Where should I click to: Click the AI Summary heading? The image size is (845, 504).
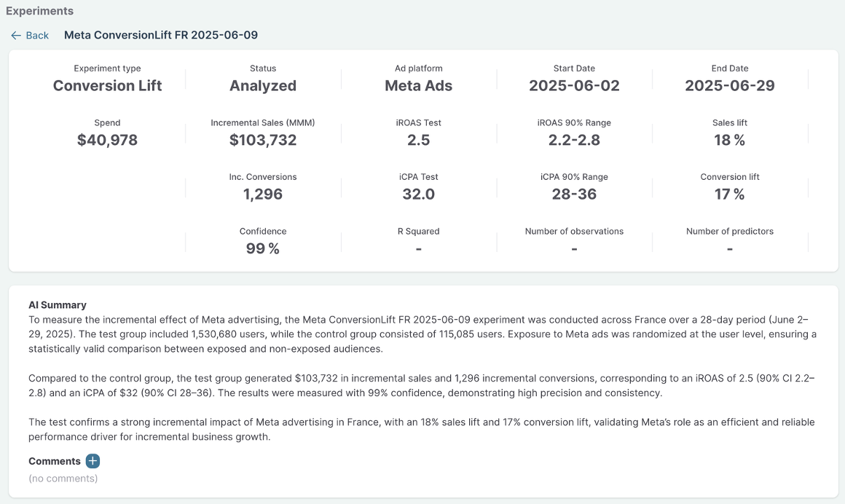coord(58,305)
